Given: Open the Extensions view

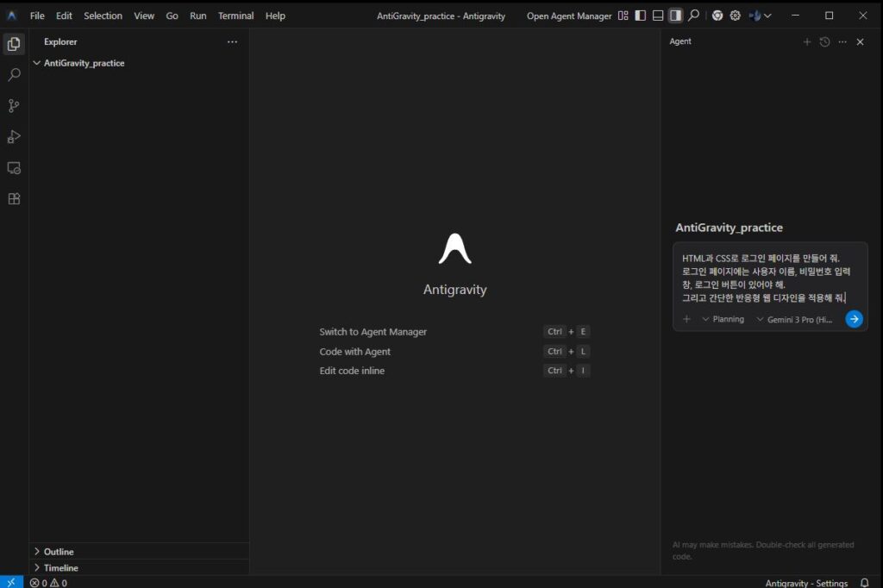Looking at the screenshot, I should [x=14, y=198].
